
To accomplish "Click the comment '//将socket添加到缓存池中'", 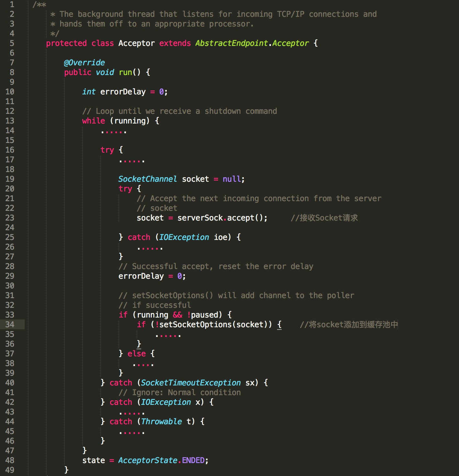I will [x=349, y=324].
